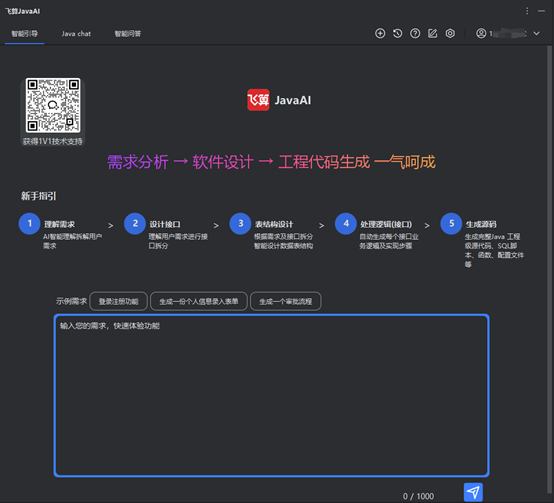Open the 智能问答 tab

[x=128, y=34]
